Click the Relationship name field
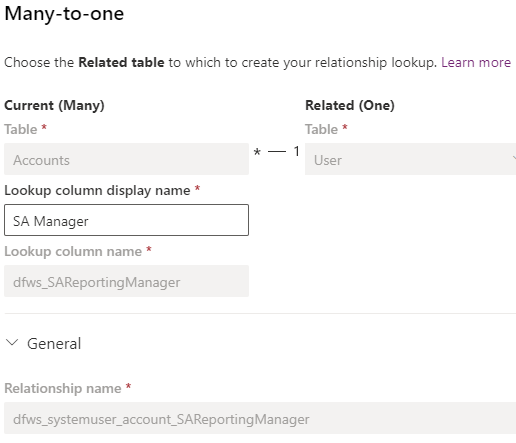Screen dimensions: 516x443 (260, 418)
